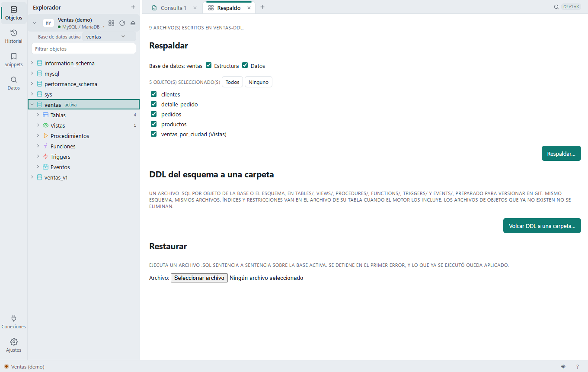The height and width of the screenshot is (372, 588).
Task: Uncheck the Datos backup checkbox
Action: pyautogui.click(x=245, y=65)
